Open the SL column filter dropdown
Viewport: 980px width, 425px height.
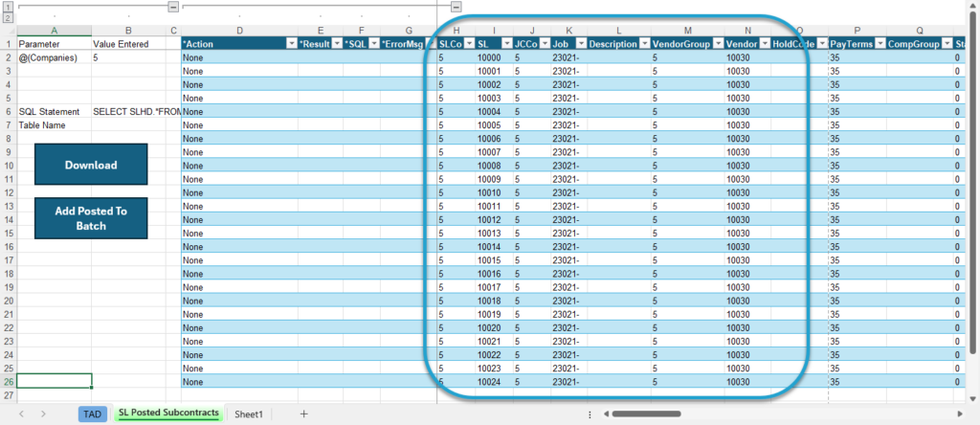coord(507,43)
